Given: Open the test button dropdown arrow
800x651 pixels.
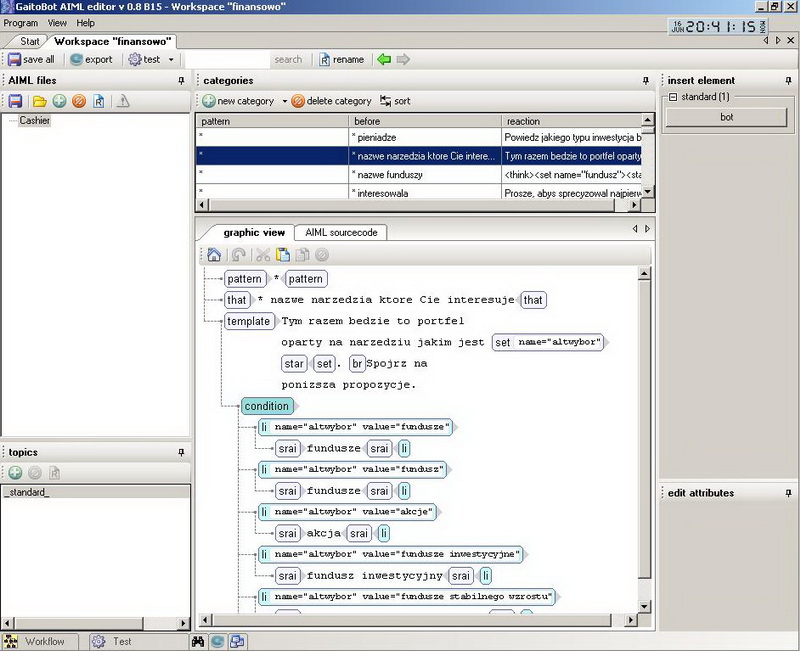Looking at the screenshot, I should (x=171, y=60).
